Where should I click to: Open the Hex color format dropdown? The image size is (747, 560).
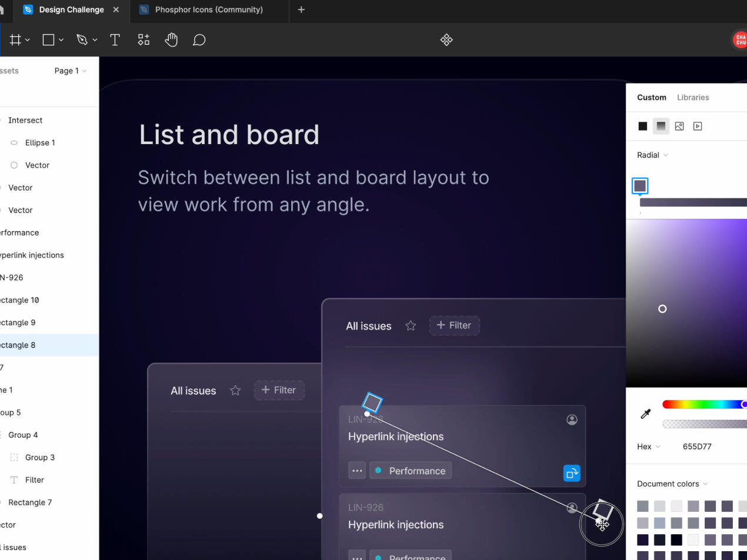pyautogui.click(x=648, y=446)
